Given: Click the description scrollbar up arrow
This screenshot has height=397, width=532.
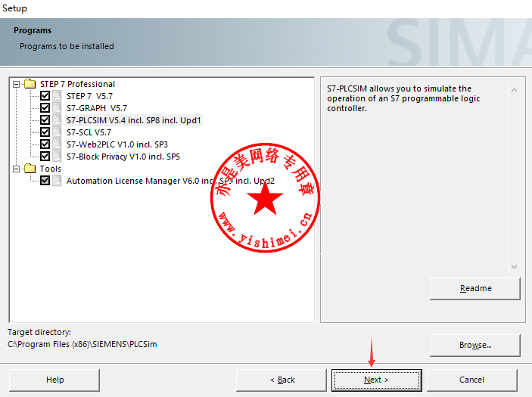Looking at the screenshot, I should (514, 90).
